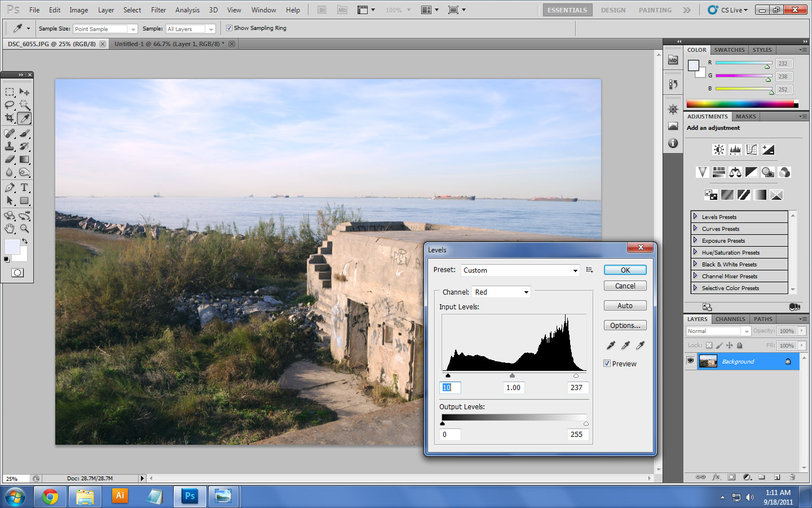Image resolution: width=812 pixels, height=508 pixels.
Task: Select the Design workspace
Action: pyautogui.click(x=613, y=10)
